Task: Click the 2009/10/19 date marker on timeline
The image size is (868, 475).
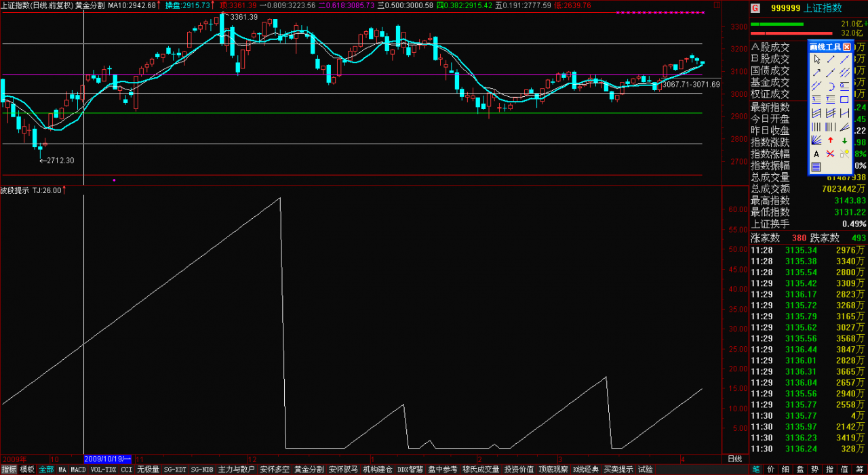Action: [x=108, y=459]
